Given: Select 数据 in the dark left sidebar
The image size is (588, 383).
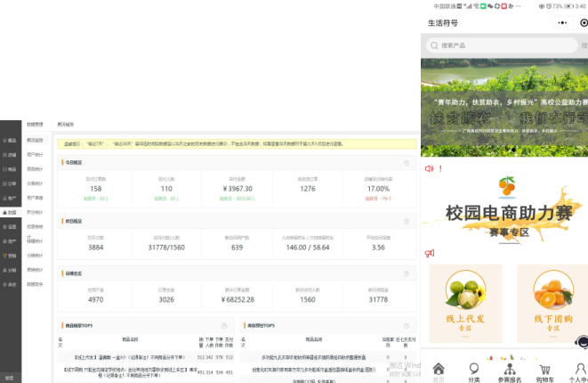Looking at the screenshot, I should pos(12,212).
